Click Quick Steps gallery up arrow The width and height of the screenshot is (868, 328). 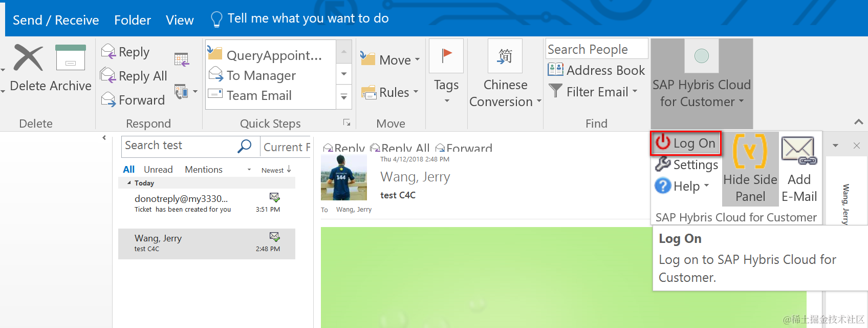coord(344,51)
